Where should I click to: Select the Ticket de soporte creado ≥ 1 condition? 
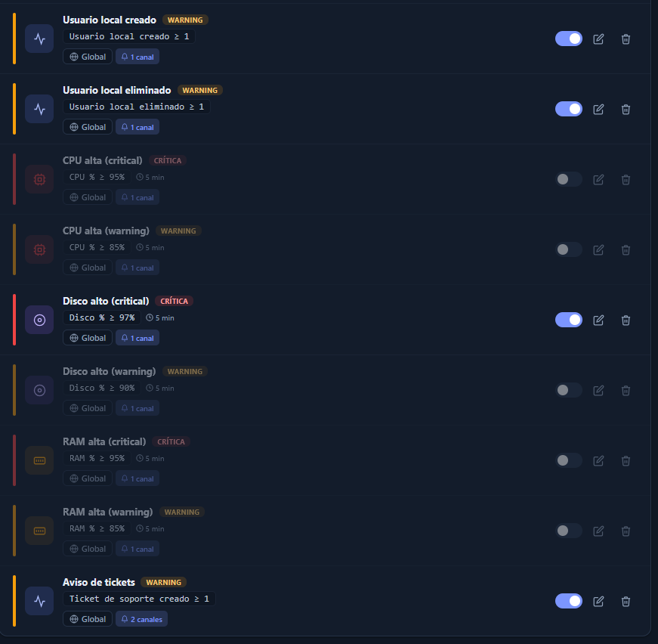[139, 599]
